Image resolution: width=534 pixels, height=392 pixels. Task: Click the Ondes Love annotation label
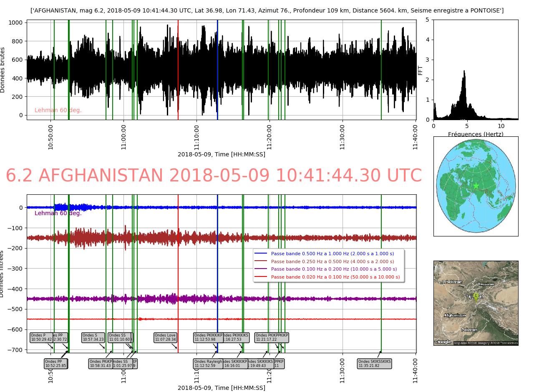165,337
